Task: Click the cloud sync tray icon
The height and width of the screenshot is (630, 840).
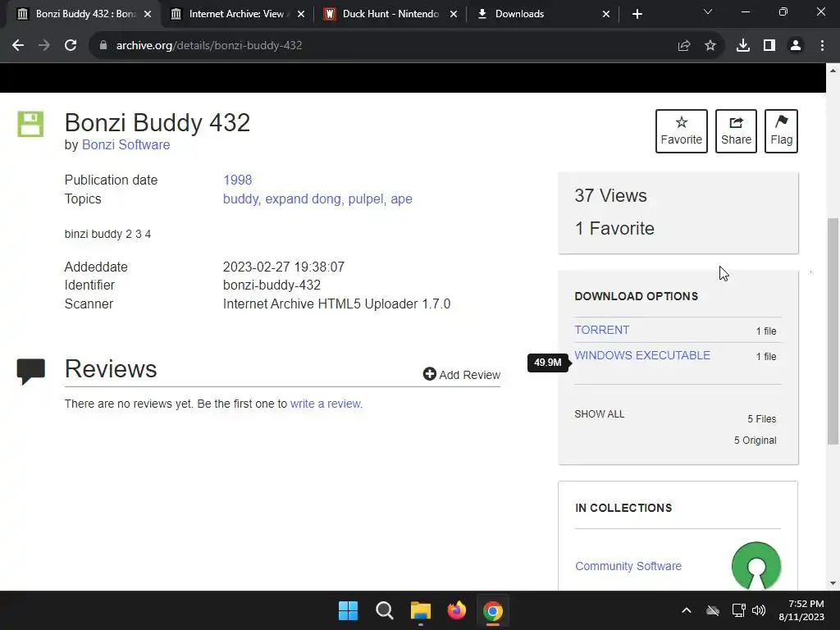Action: 713,610
